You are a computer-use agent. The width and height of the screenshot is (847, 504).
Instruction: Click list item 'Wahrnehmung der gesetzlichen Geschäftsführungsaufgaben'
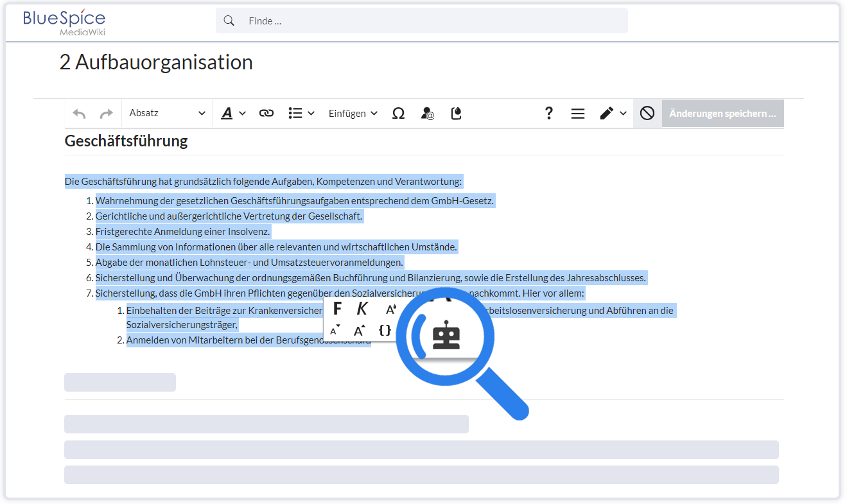[x=295, y=200]
